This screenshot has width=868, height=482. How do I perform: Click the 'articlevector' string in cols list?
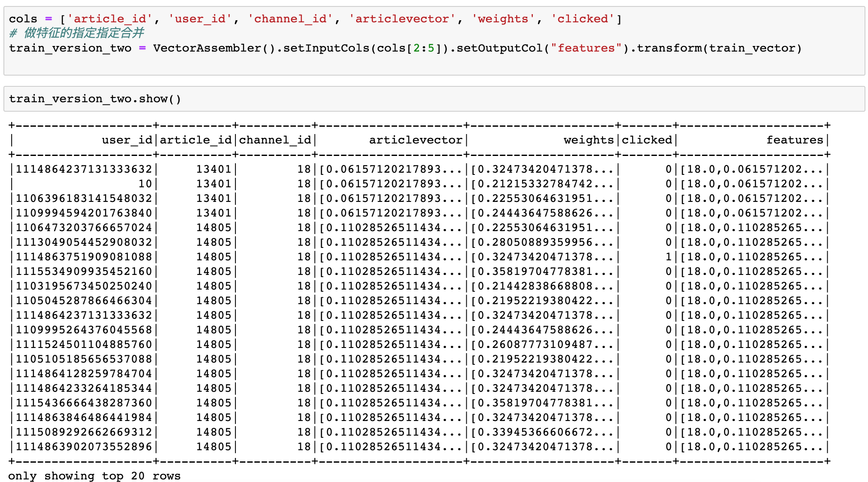click(402, 19)
